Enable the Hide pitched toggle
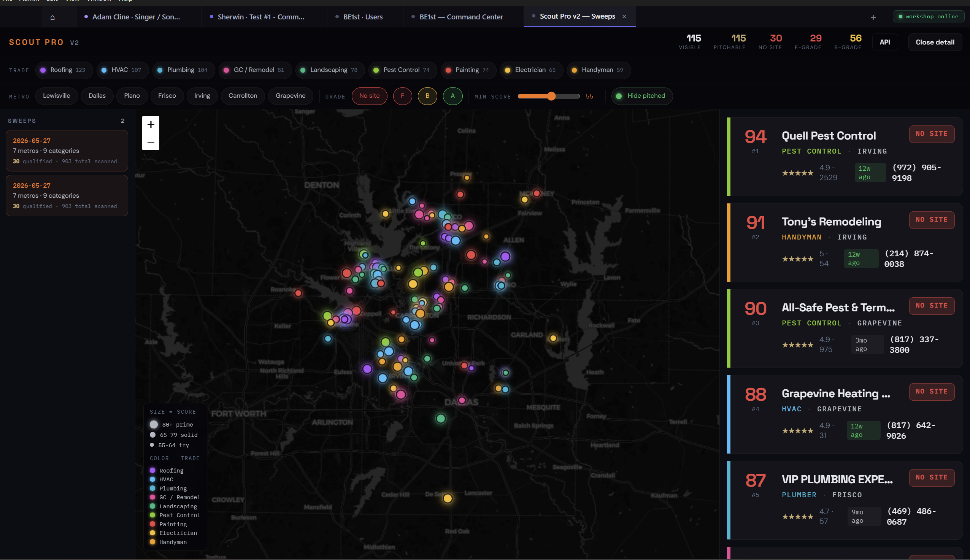The width and height of the screenshot is (970, 560). pos(642,96)
